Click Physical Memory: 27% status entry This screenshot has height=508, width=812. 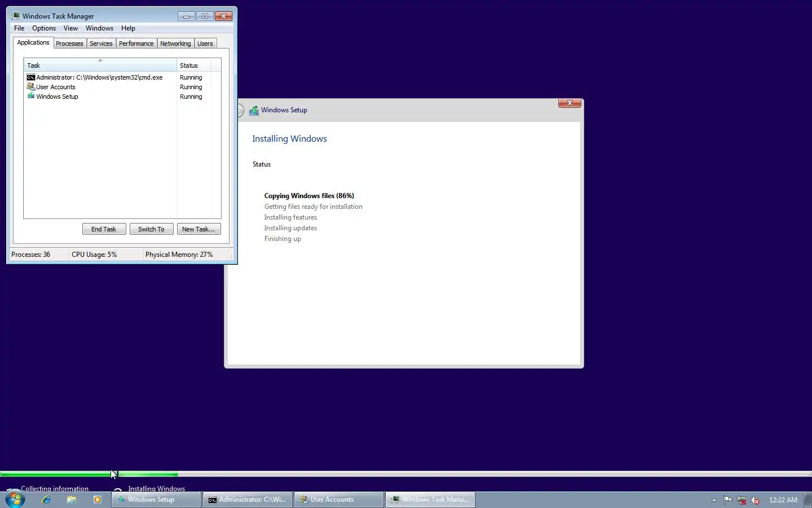pos(179,255)
